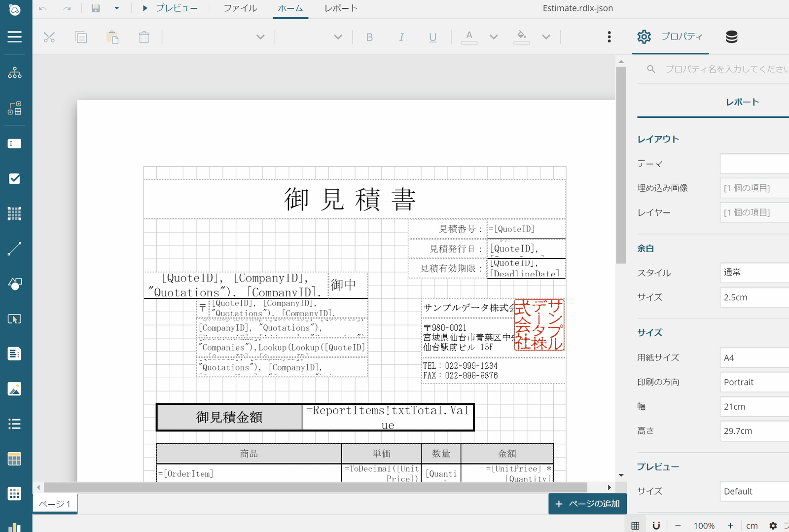The height and width of the screenshot is (532, 789).
Task: Open the Save options dropdown arrow
Action: point(117,8)
